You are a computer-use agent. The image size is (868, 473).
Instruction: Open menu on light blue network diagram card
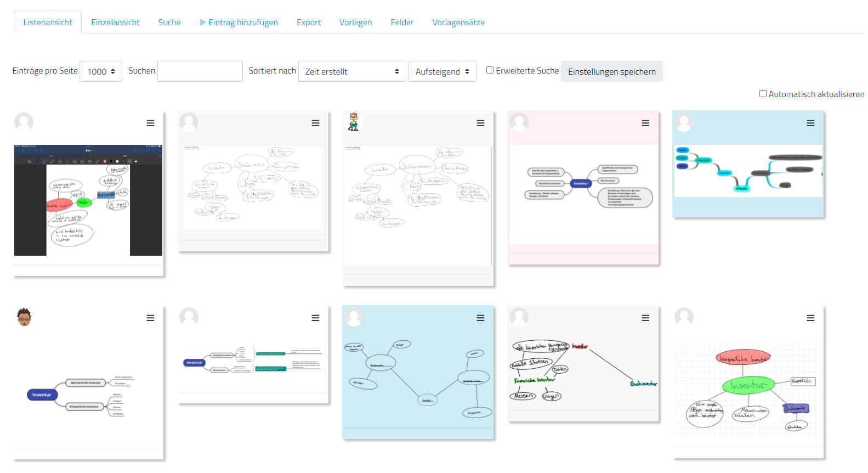(x=480, y=318)
